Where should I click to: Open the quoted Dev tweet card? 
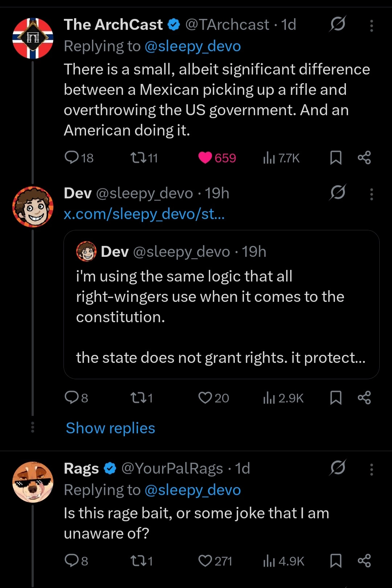221,304
